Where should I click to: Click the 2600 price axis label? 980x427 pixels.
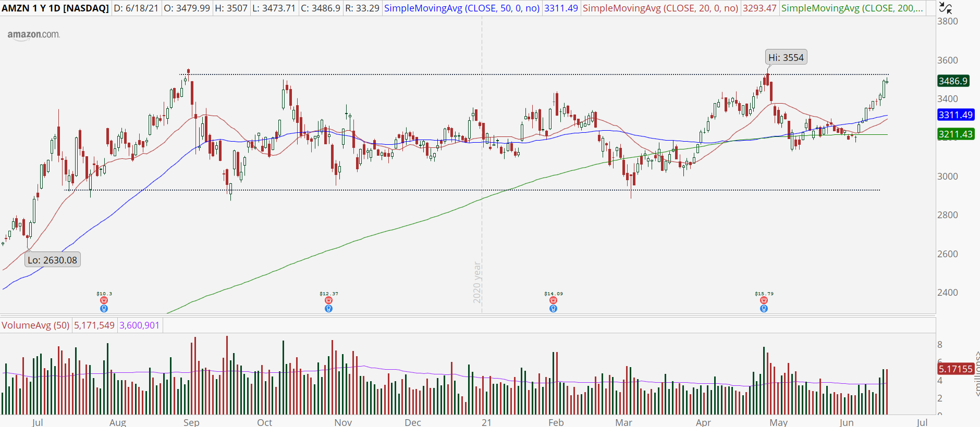coord(948,254)
